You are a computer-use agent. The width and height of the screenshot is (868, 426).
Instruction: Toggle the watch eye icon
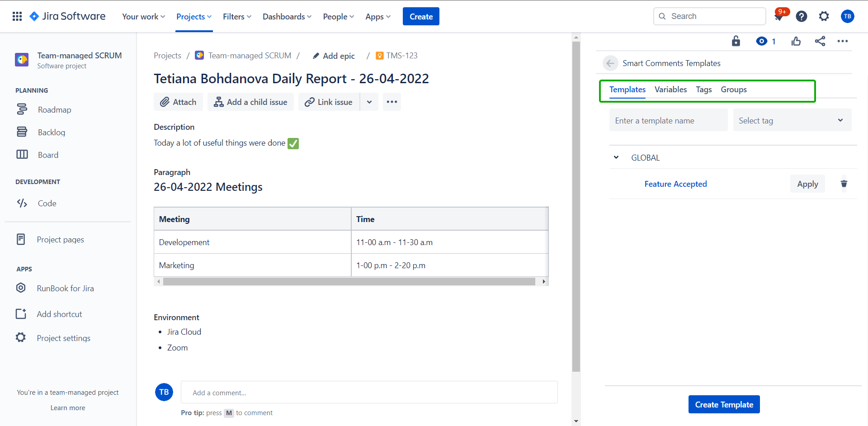[762, 41]
